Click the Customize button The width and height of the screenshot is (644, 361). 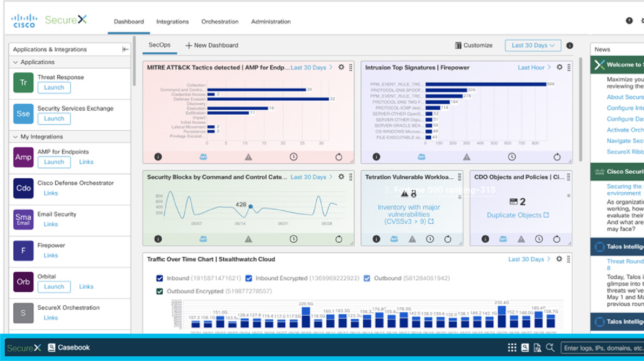pyautogui.click(x=474, y=45)
